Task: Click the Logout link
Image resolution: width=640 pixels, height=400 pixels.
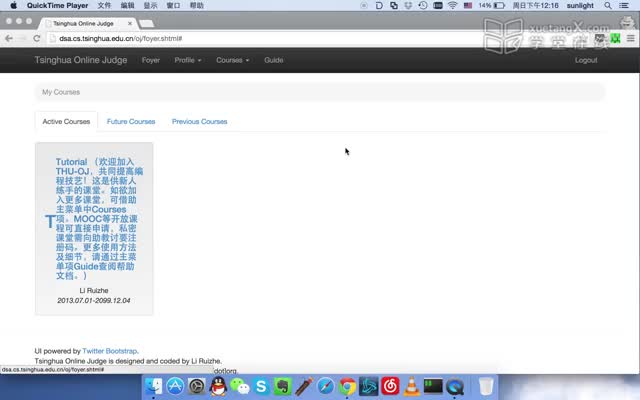Action: (586, 60)
